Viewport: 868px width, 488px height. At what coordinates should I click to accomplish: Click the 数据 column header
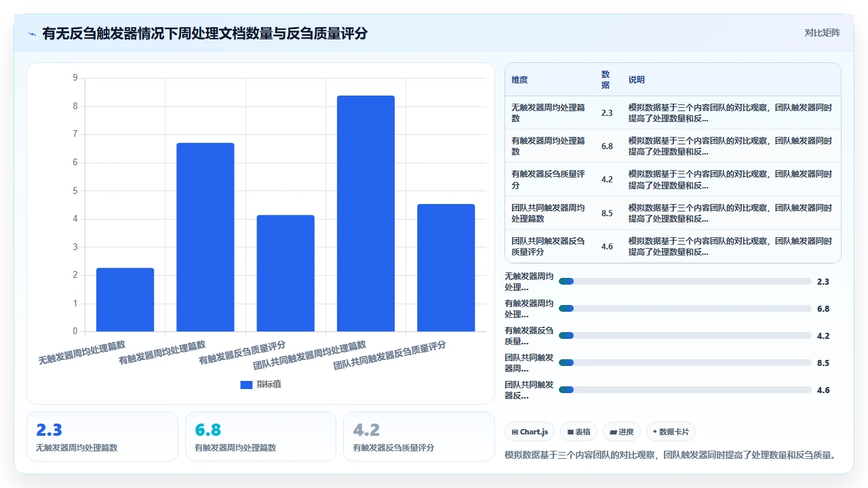tap(606, 79)
